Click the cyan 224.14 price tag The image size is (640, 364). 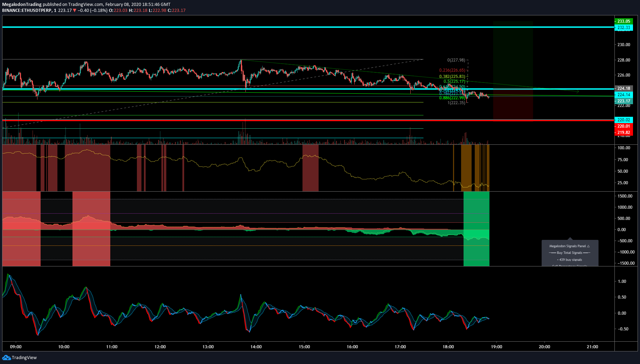(x=624, y=95)
